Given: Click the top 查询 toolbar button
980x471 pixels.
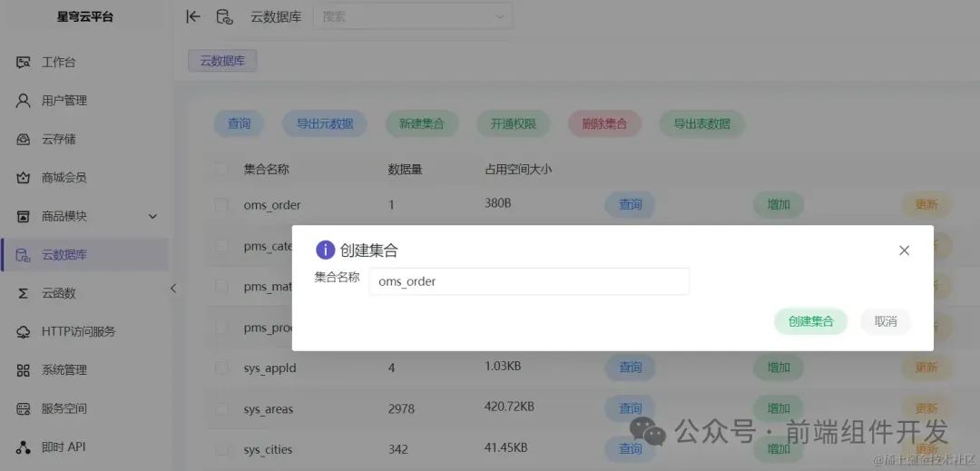Looking at the screenshot, I should [x=239, y=123].
